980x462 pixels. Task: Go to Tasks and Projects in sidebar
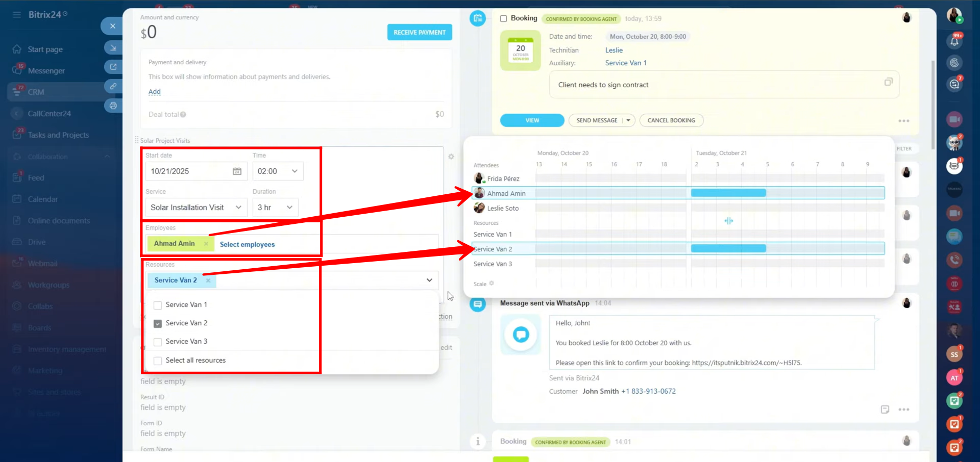[58, 135]
